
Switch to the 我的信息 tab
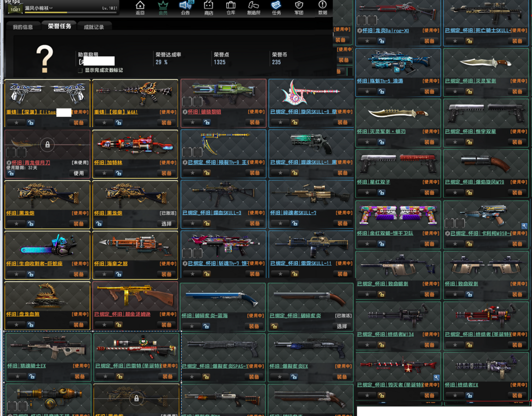pyautogui.click(x=23, y=27)
